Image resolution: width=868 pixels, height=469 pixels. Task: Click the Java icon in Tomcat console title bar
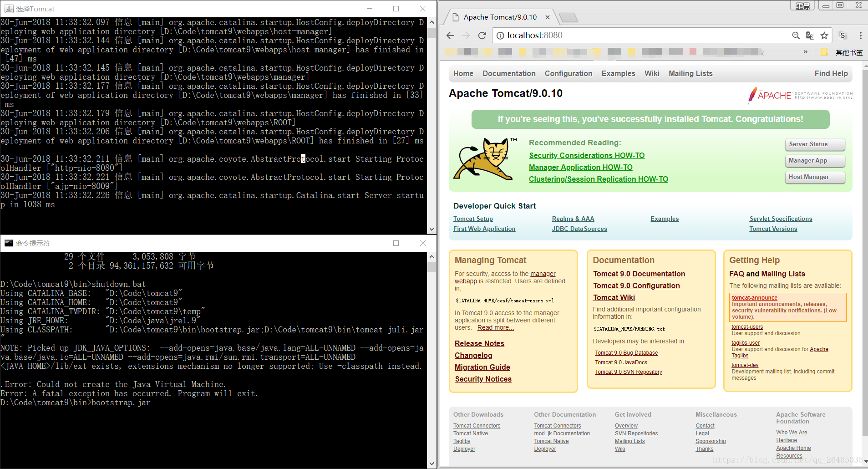(8, 9)
